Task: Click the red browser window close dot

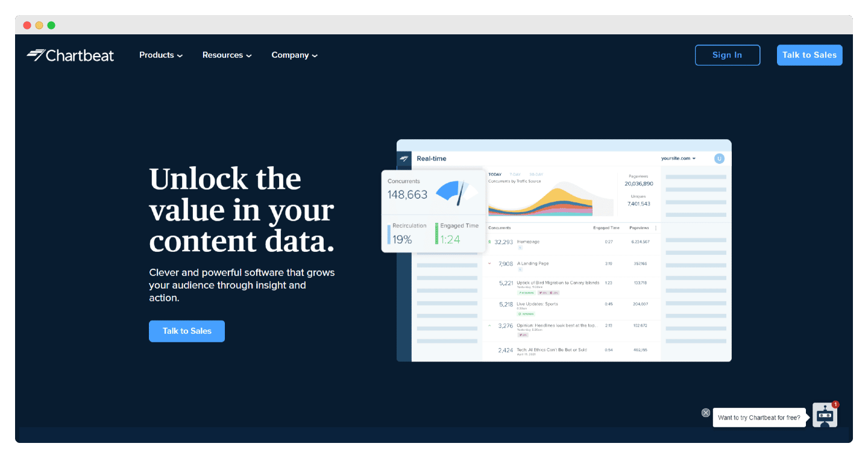Action: click(27, 25)
